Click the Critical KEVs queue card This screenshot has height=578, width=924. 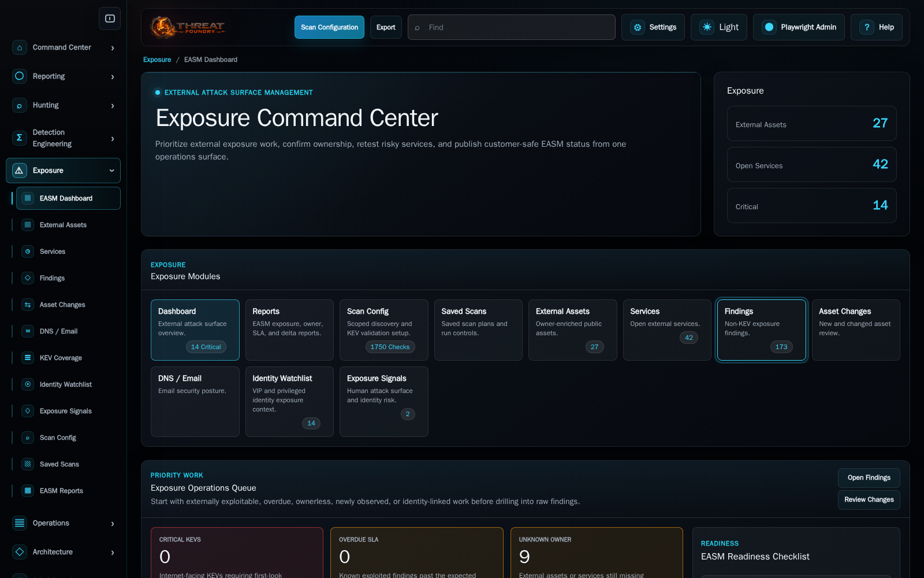(237, 553)
